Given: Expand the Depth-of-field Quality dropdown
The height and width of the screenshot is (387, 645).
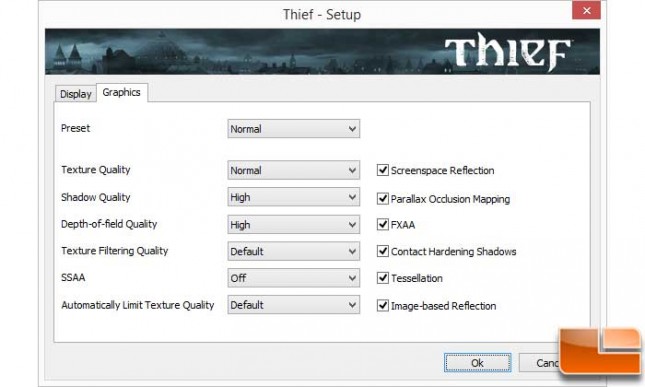Looking at the screenshot, I should pos(294,225).
